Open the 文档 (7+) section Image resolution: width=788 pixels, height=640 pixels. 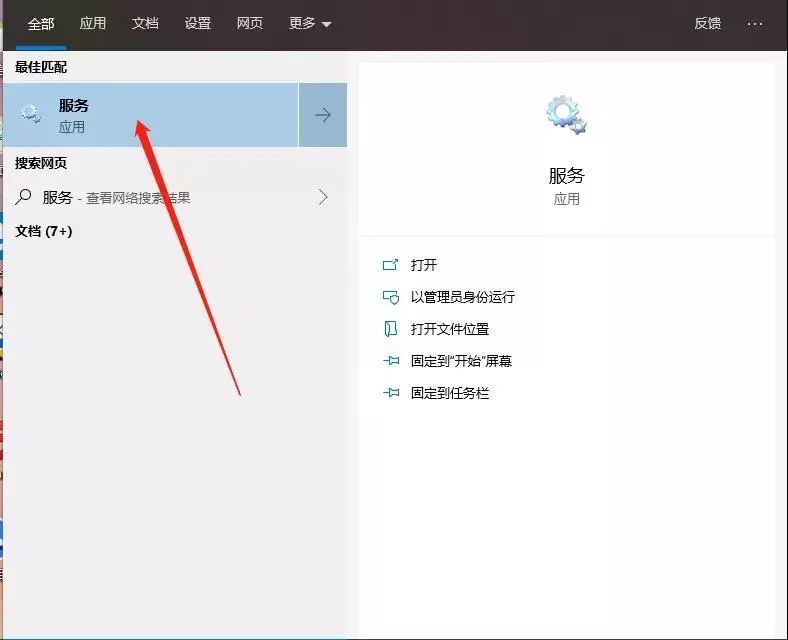(x=44, y=231)
